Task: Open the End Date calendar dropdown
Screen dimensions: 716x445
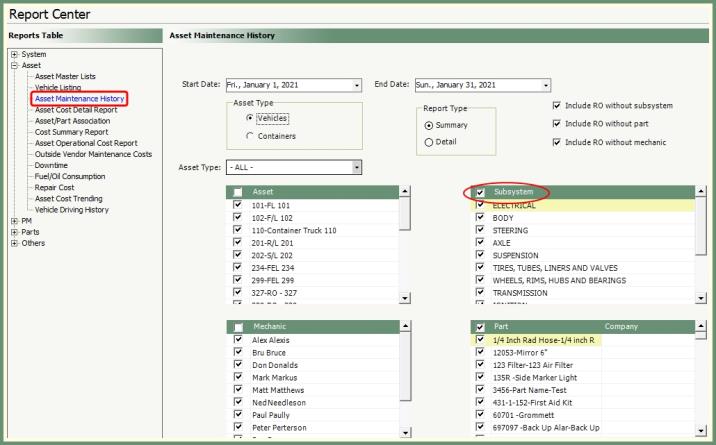Action: [545, 86]
